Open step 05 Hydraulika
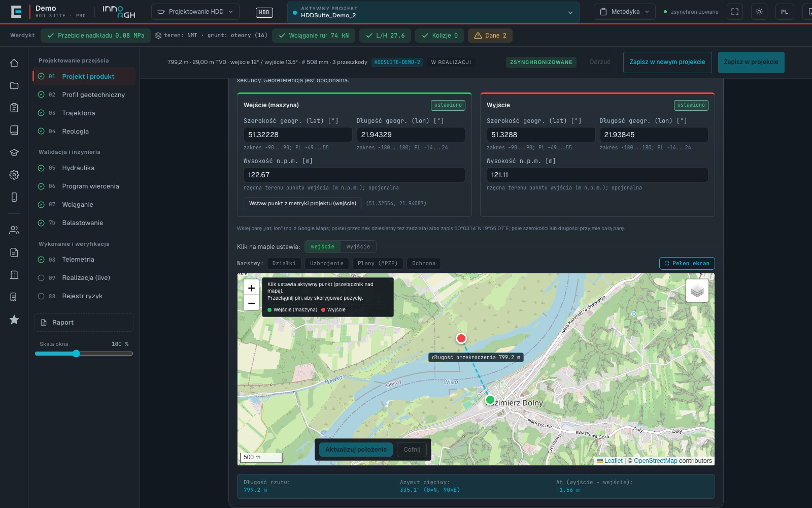This screenshot has height=508, width=812. (84, 168)
